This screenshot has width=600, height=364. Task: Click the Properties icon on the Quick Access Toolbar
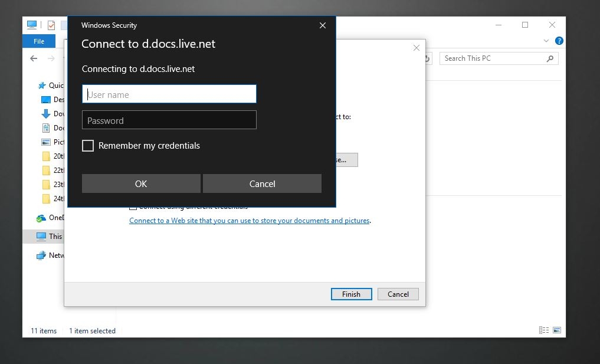click(x=51, y=24)
